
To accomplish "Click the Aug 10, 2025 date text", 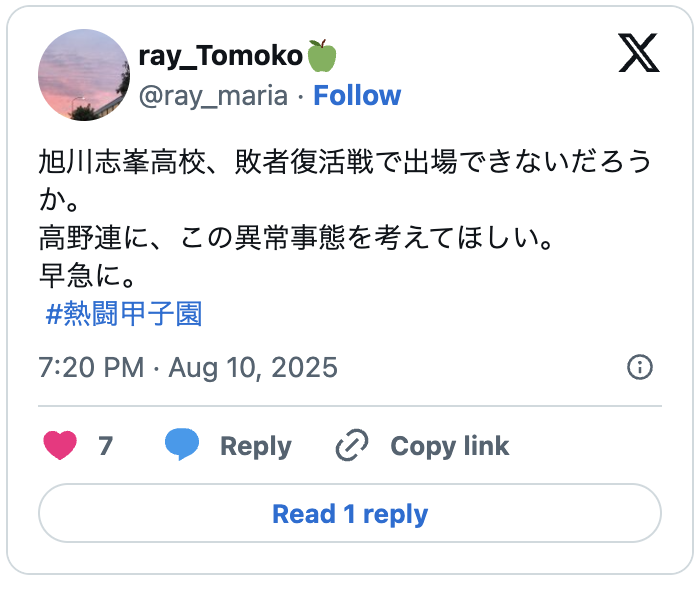I will [253, 367].
